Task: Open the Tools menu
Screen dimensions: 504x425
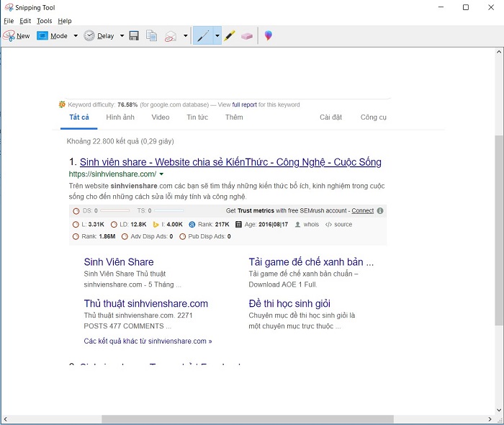Action: pyautogui.click(x=45, y=21)
